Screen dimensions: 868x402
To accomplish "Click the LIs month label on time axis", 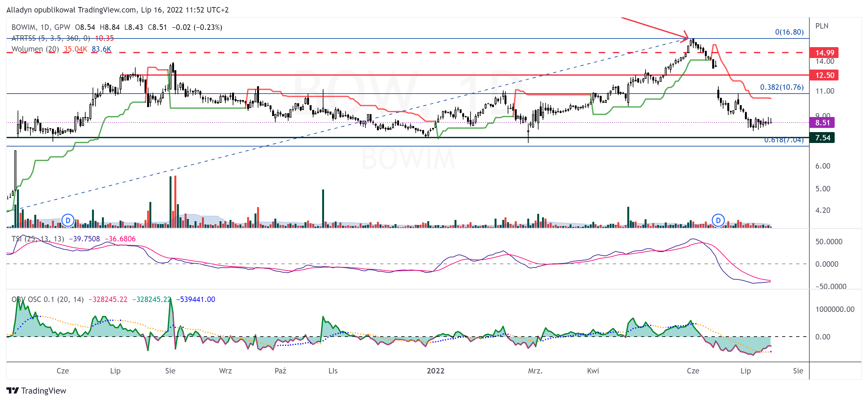I will coord(333,371).
